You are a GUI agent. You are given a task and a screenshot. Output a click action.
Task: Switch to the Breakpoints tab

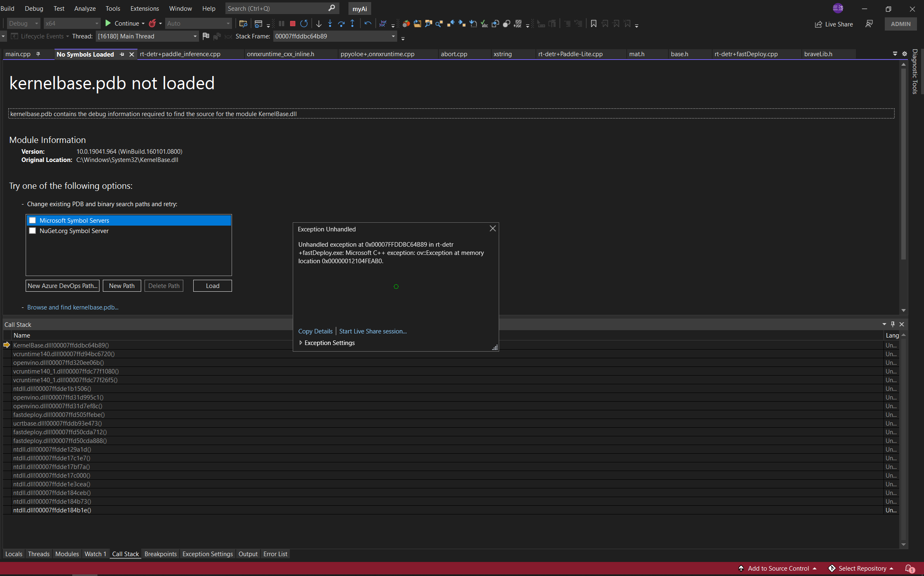160,554
